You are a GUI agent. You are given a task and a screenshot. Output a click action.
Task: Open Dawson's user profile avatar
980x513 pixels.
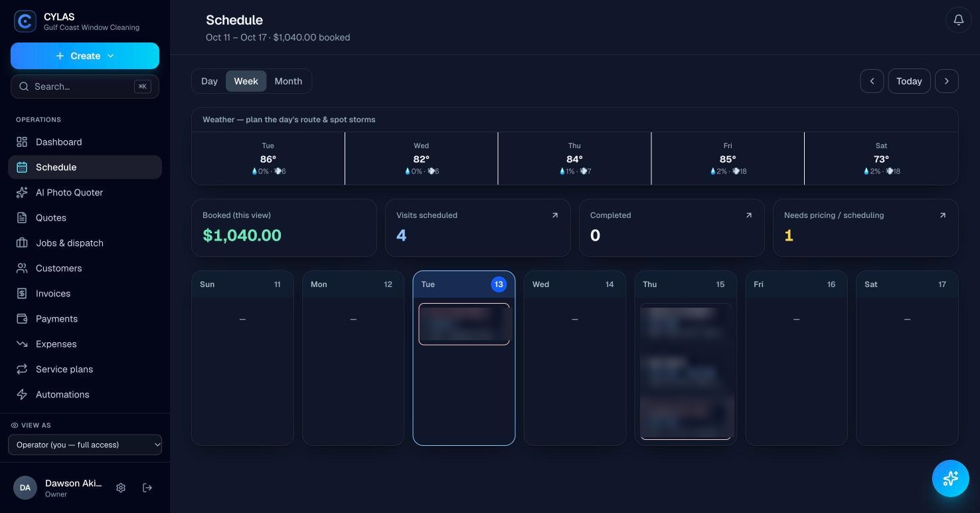tap(25, 488)
